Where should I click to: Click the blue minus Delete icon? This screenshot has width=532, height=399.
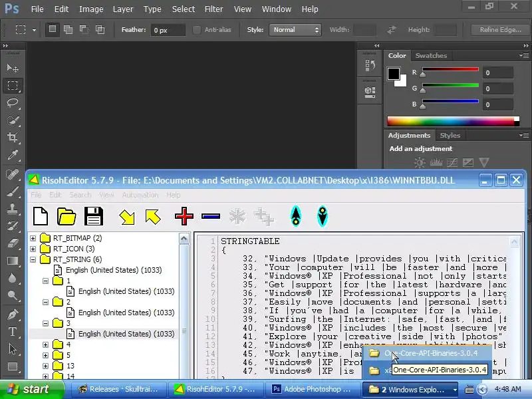(x=211, y=216)
